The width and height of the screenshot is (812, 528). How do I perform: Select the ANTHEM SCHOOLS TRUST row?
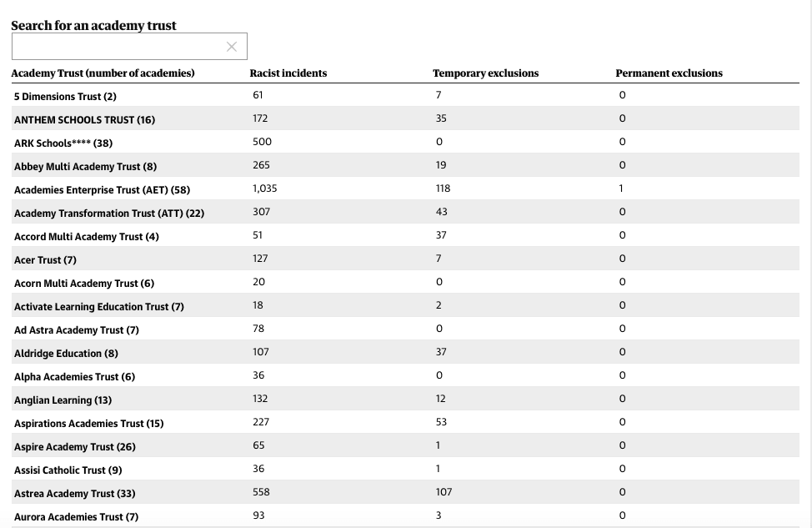coord(405,118)
